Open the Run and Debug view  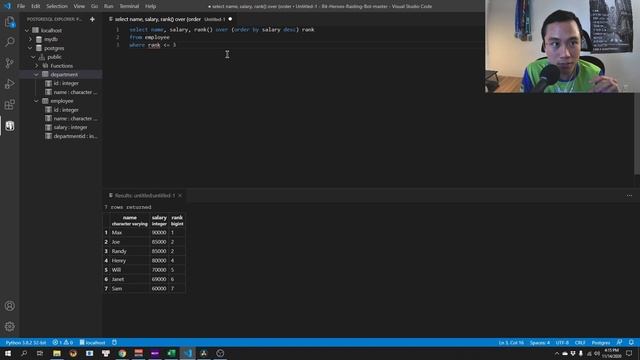(x=9, y=84)
